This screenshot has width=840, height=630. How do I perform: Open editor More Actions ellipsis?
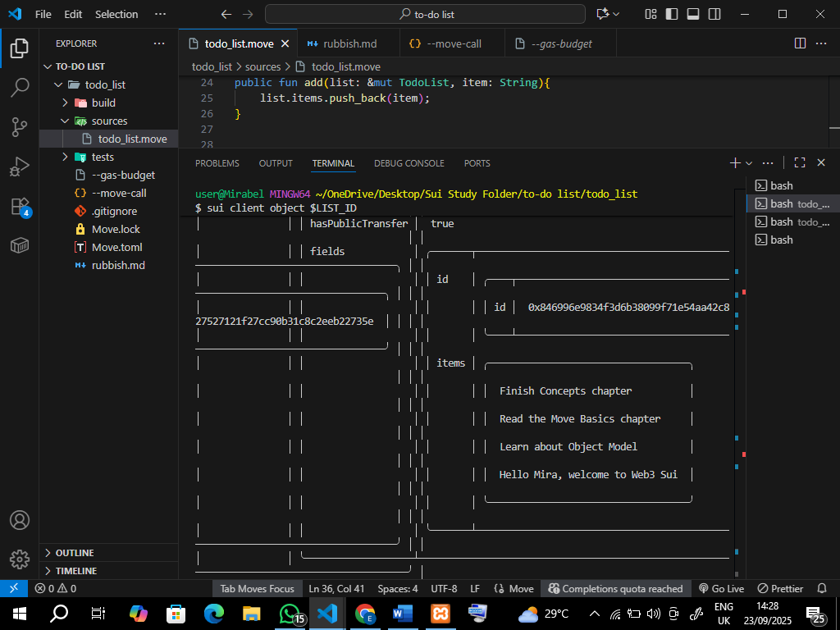pos(821,43)
